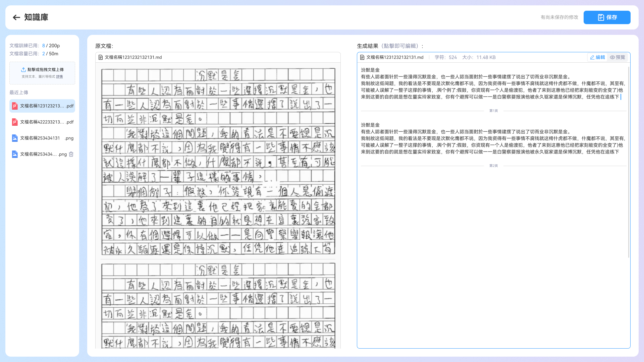644x362 pixels.
Task: Open file 文檔名稱422233213 .pdf
Action: click(x=42, y=122)
